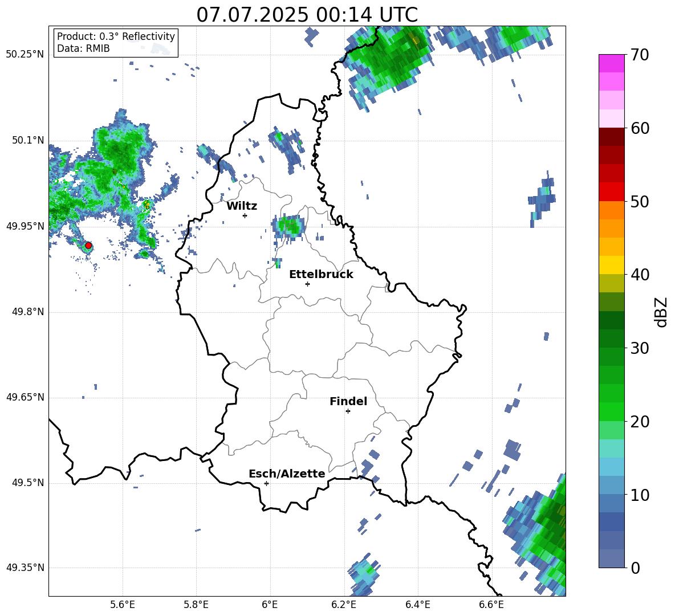
Task: Click the 49.5°N latitude label
Action: tap(29, 483)
